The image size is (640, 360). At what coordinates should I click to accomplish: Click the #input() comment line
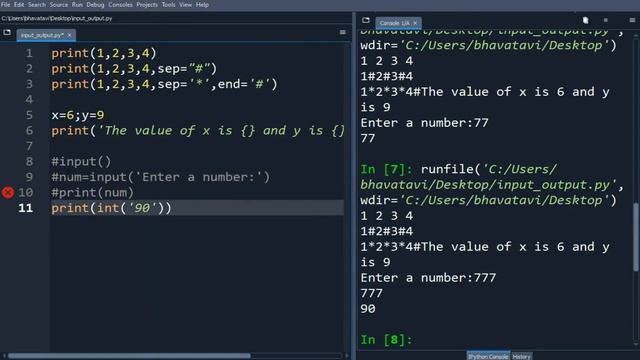(81, 162)
